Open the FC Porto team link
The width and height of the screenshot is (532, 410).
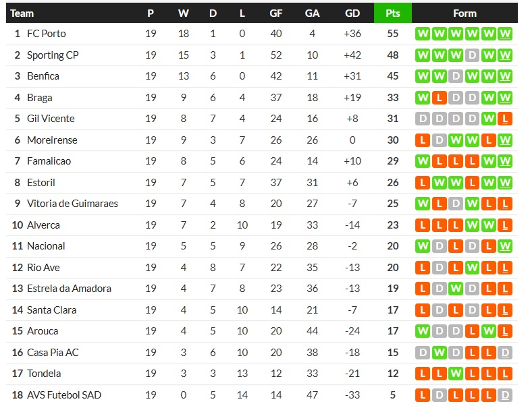click(46, 34)
